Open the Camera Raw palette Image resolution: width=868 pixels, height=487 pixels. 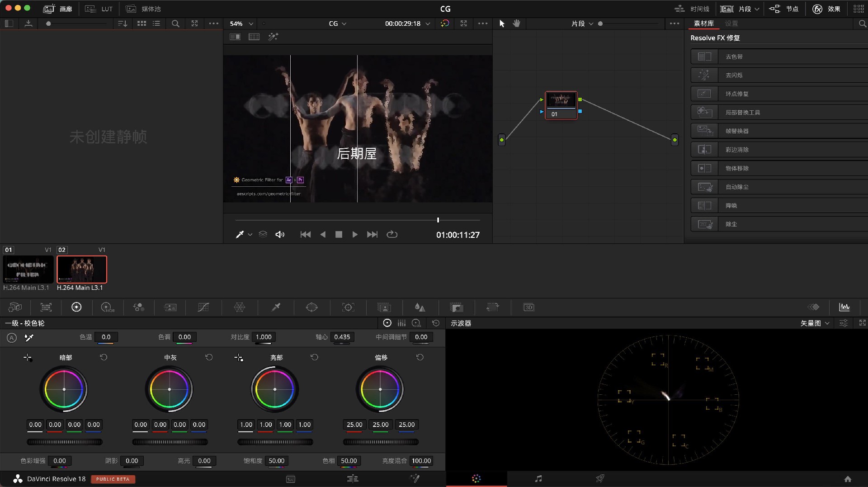coord(15,307)
